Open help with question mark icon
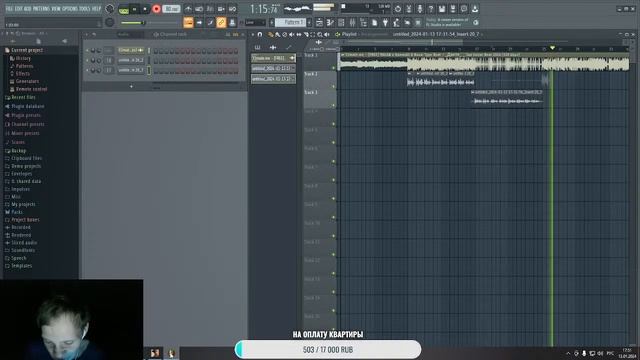Viewport: 640px width, 360px height. 431,9
